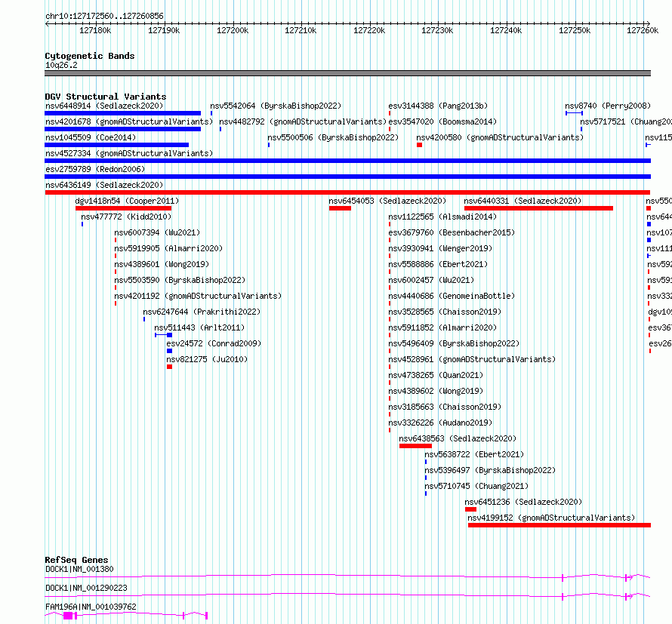Select nsv3185663 (Chaisson2019) entry
672x624 pixels.
coord(445,407)
